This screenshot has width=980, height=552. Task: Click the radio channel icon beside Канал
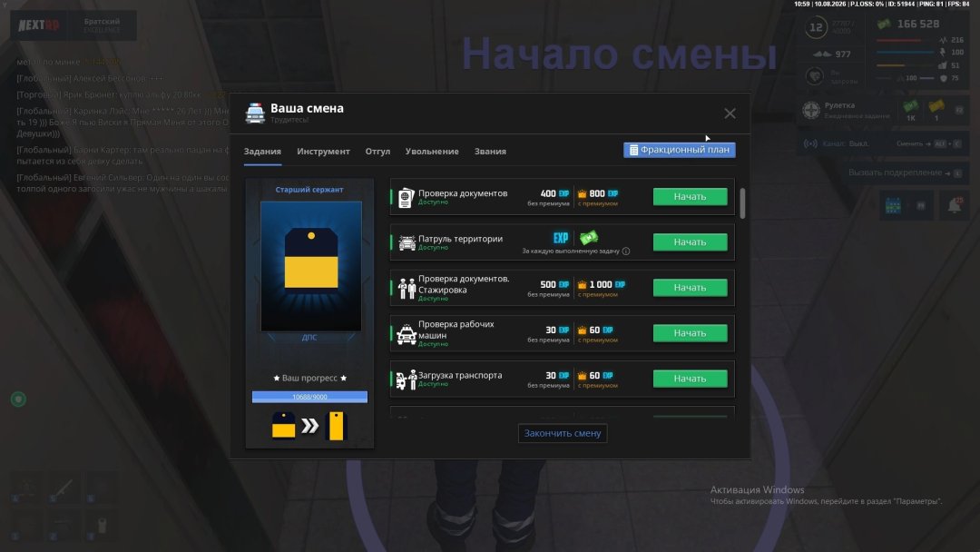tap(810, 143)
